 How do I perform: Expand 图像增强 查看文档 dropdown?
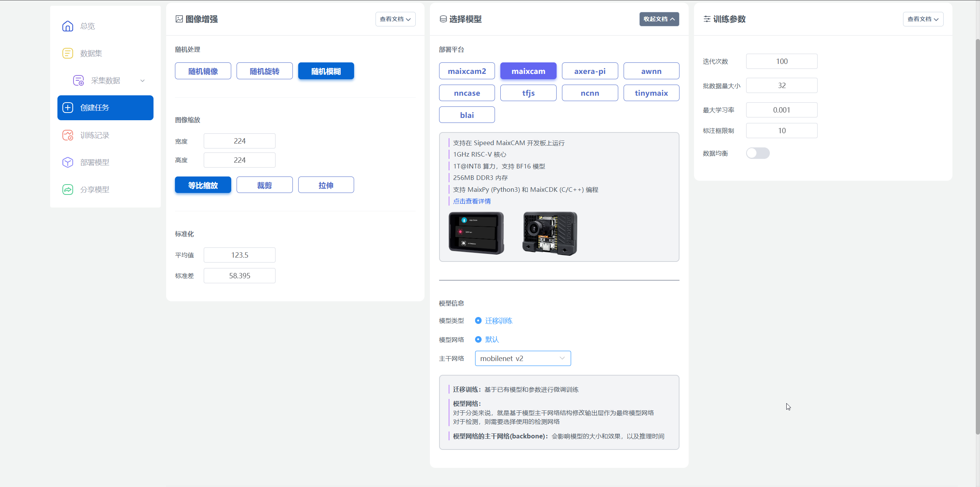[x=395, y=19]
